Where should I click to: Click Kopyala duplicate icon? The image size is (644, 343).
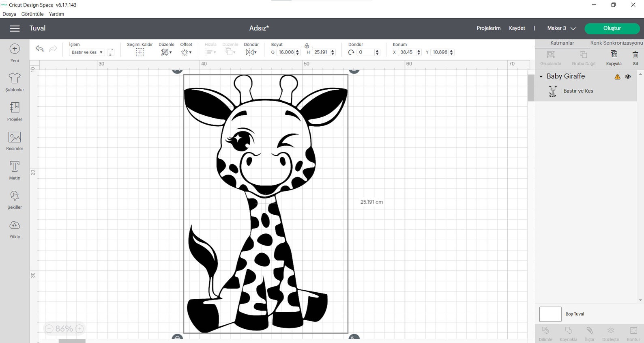click(x=614, y=58)
